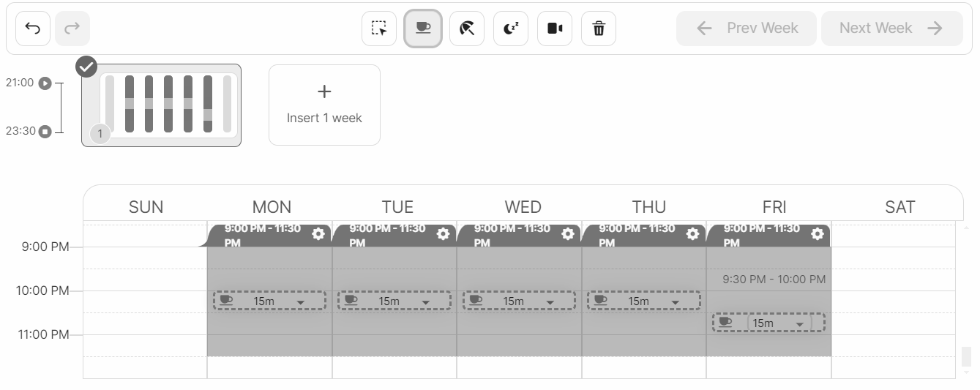Select the marquee selection tool
This screenshot has height=390, width=980.
pos(379,29)
